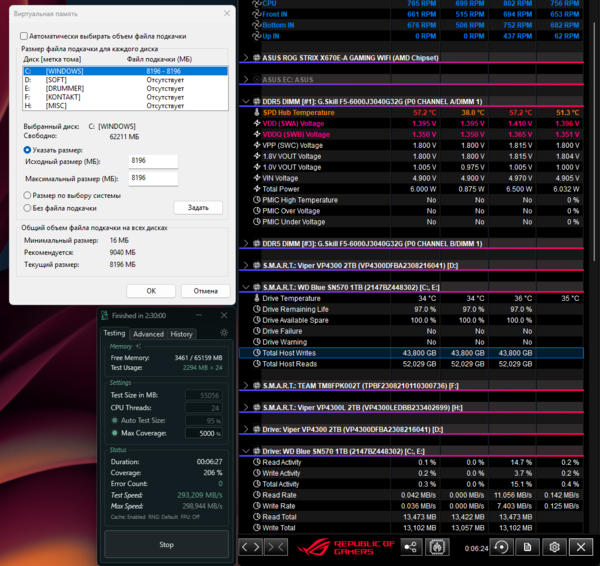Select drive F: [KONTAKT] in paging list
Viewport: 600px width, 566px height.
[x=125, y=97]
